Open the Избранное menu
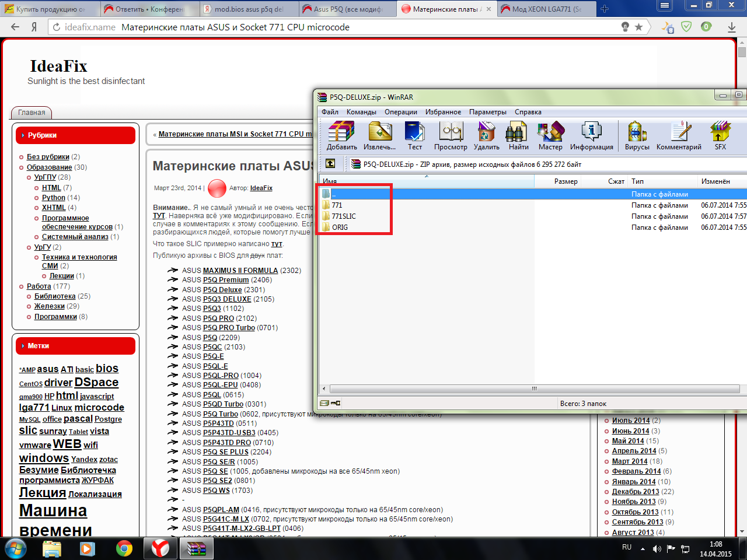This screenshot has height=560, width=747. (443, 112)
